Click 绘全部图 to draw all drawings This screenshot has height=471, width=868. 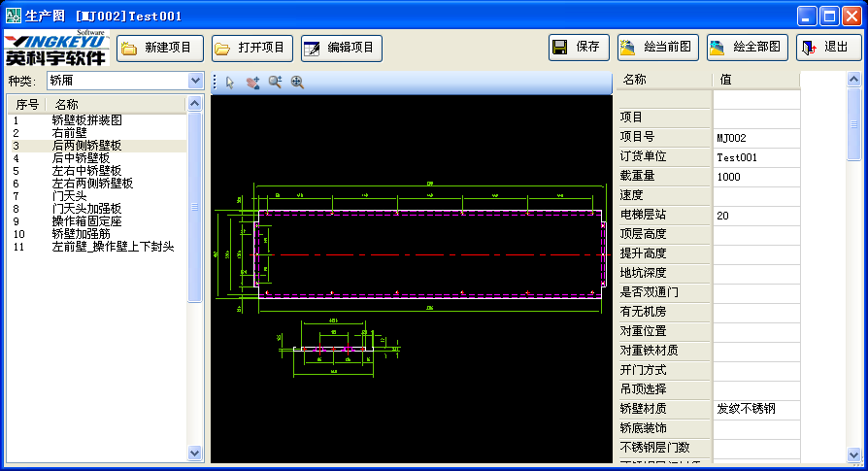[x=748, y=48]
